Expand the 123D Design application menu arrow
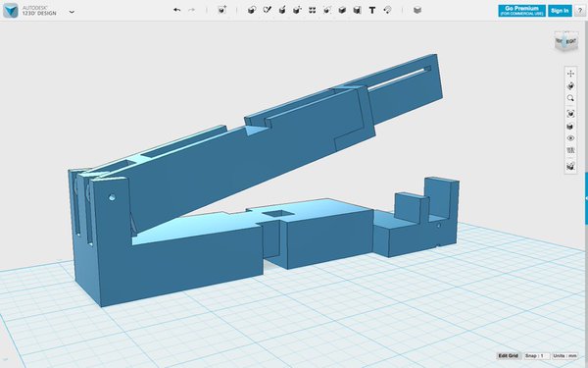Screen dimensions: 588x368 (72, 12)
